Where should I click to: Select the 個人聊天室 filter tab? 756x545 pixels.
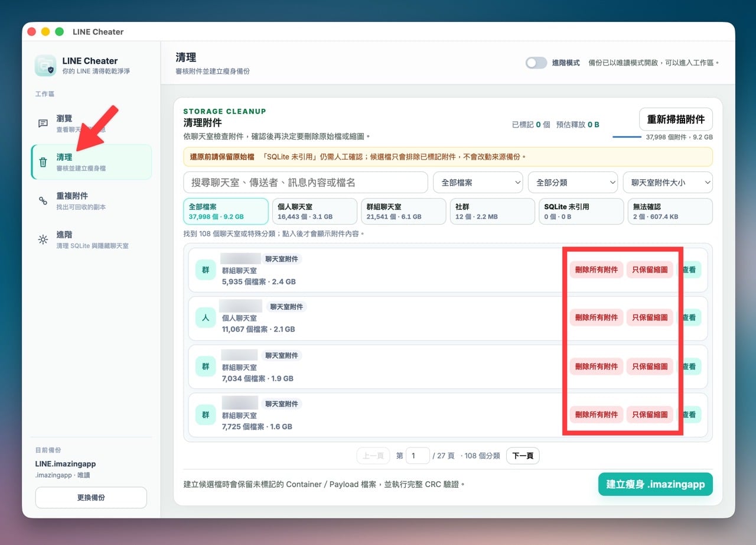315,212
